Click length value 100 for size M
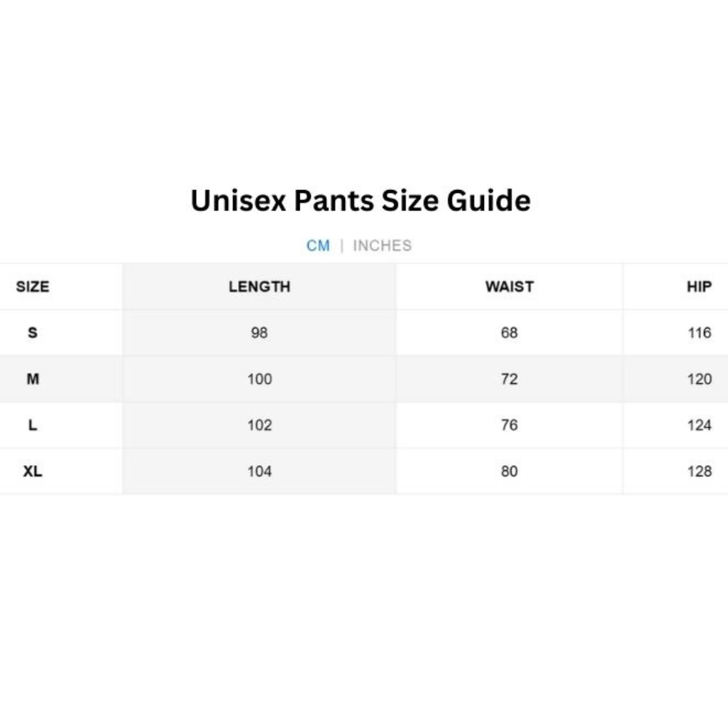728x728 pixels. pyautogui.click(x=260, y=379)
